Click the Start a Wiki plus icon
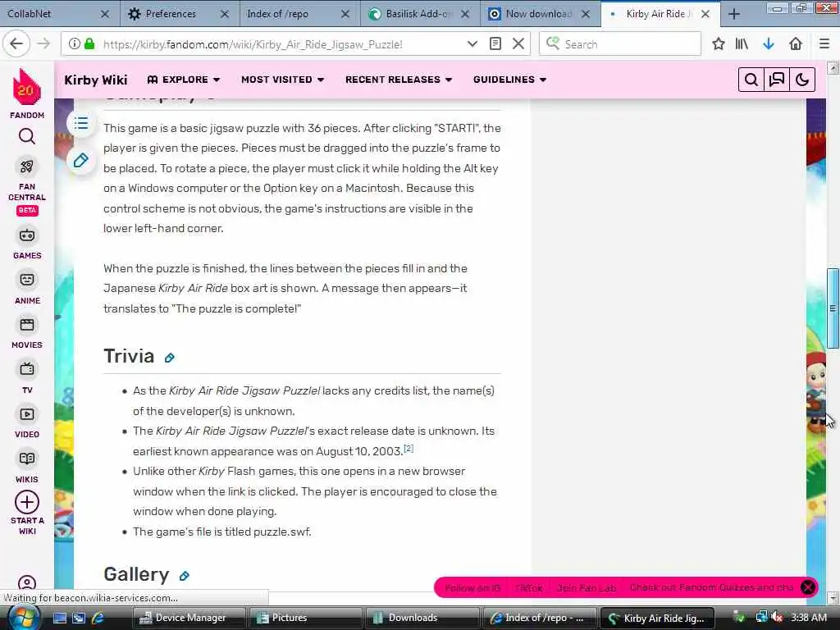The width and height of the screenshot is (840, 630). coord(27,503)
